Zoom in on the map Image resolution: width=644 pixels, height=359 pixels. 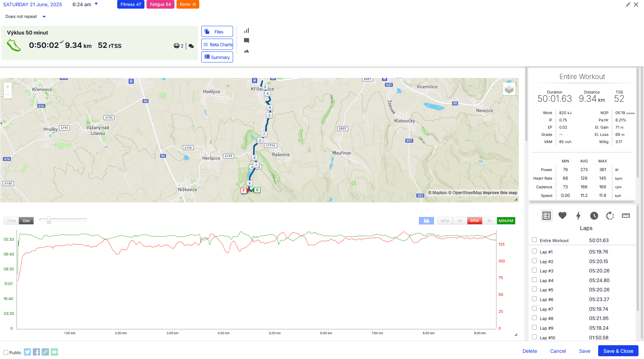[8, 87]
